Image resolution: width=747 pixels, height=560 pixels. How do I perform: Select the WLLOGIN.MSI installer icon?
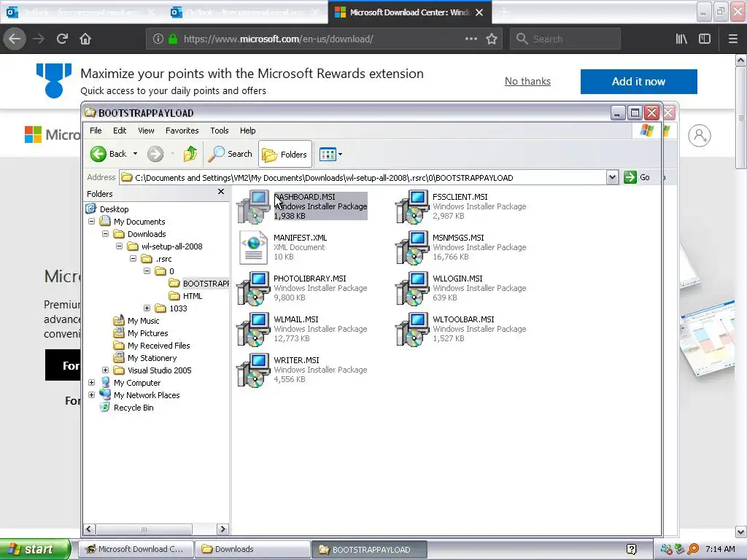412,288
